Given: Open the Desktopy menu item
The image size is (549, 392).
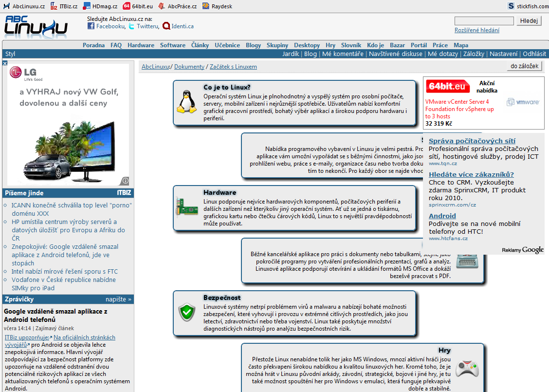Looking at the screenshot, I should click(307, 45).
